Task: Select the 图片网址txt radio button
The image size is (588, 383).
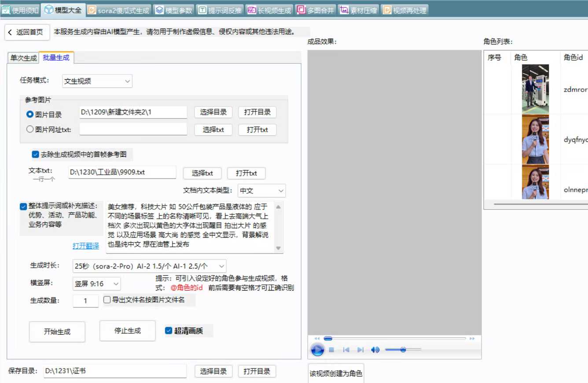Action: (30, 129)
